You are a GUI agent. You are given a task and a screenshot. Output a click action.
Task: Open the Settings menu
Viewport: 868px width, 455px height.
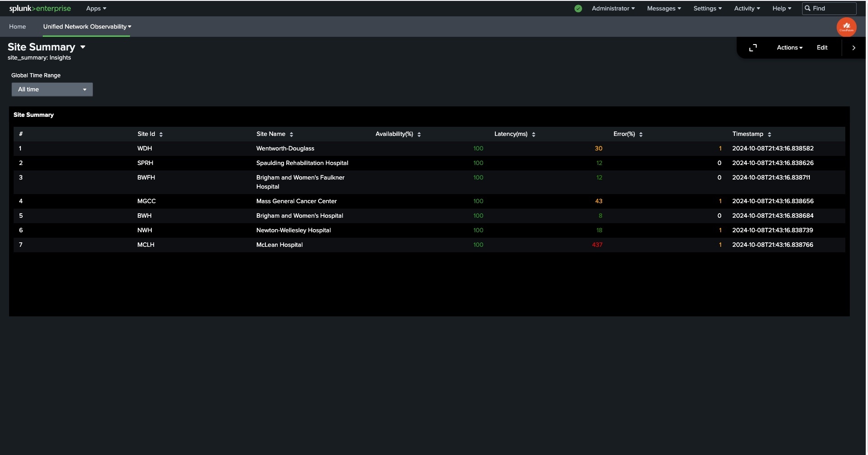point(707,8)
